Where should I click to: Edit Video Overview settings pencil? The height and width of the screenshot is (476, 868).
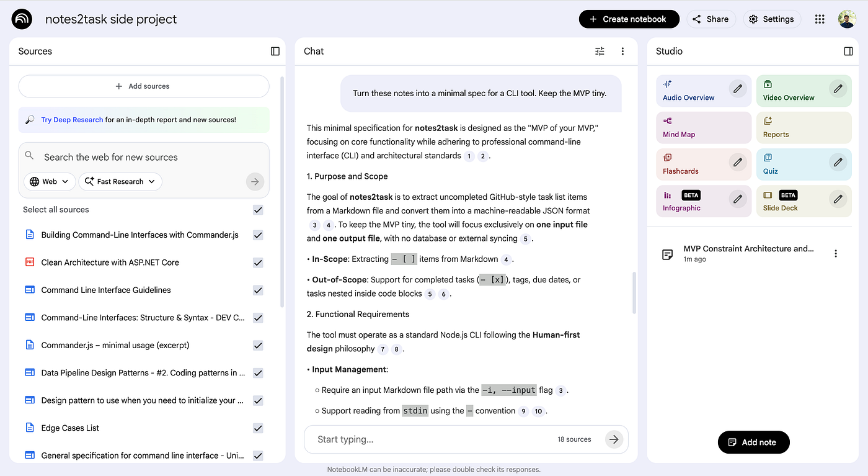click(838, 89)
